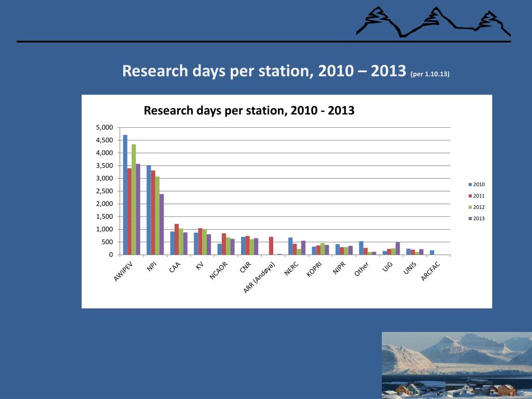The width and height of the screenshot is (532, 399).
Task: Click the 2011 red legend swatch
Action: (470, 196)
